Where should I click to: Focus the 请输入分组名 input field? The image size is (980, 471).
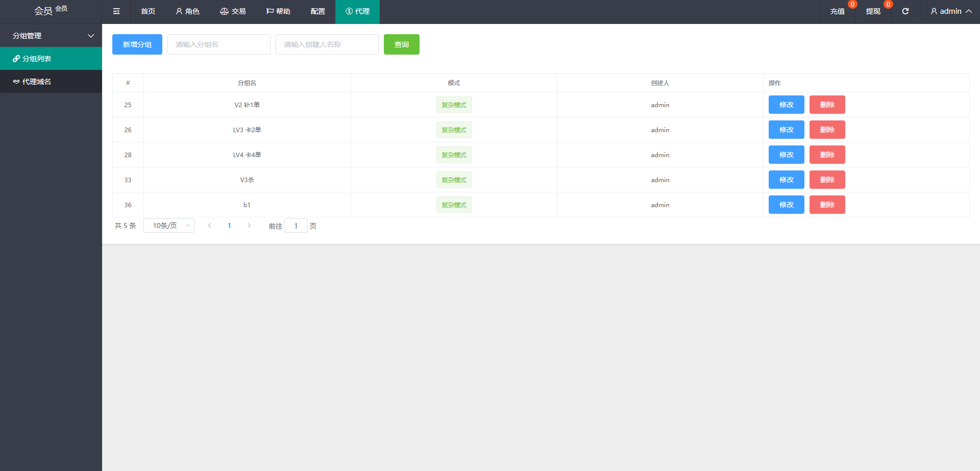(x=219, y=44)
